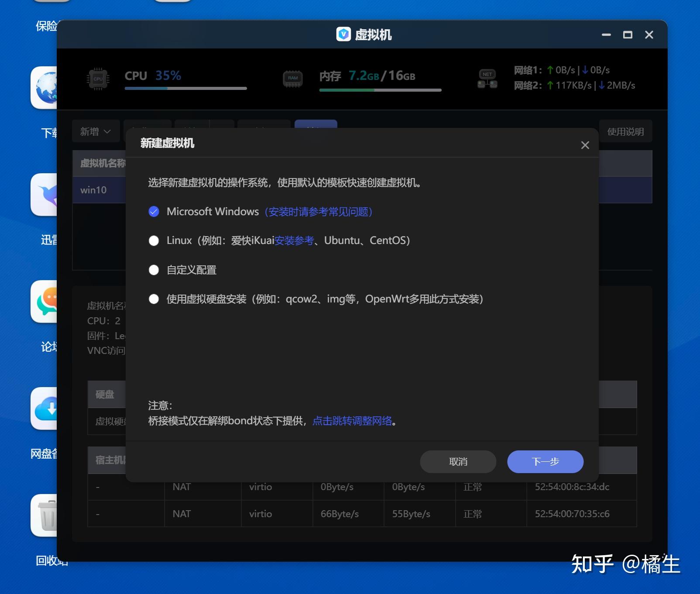This screenshot has height=594, width=700.
Task: Choose the 使用虚拟硬盘安装 radio option
Action: coord(154,299)
